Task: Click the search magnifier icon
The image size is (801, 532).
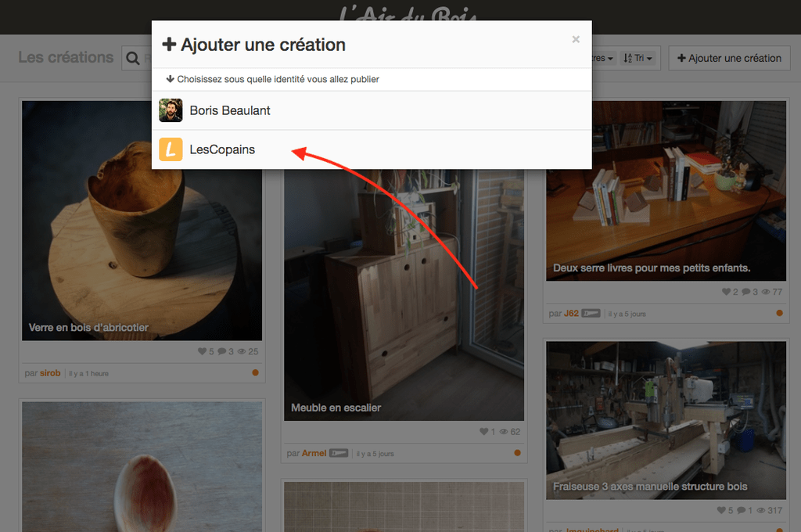Action: 133,58
